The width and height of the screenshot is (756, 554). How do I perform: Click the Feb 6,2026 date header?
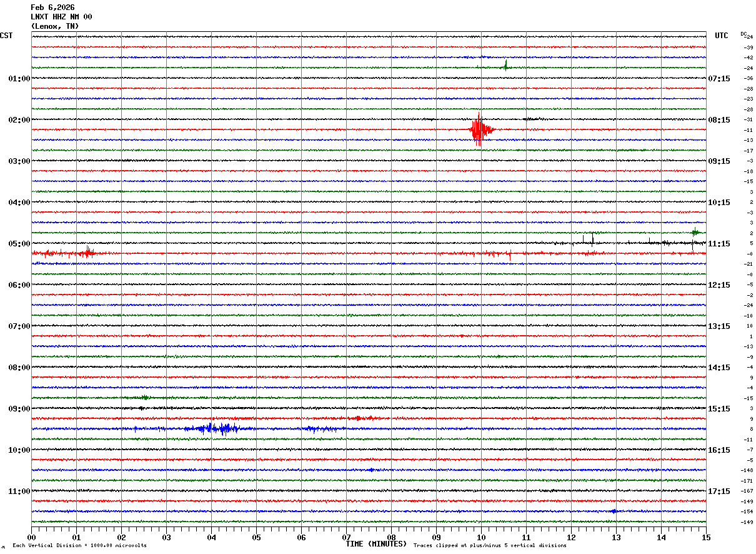(x=52, y=8)
